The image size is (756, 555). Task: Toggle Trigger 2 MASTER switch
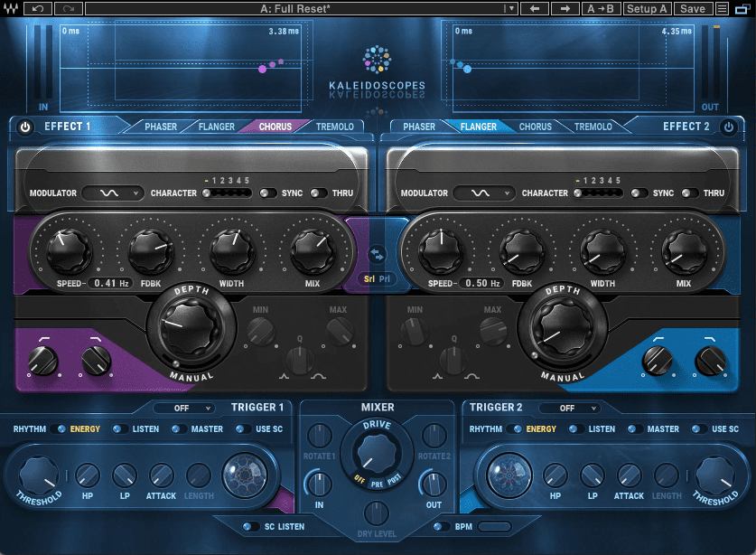click(x=636, y=428)
